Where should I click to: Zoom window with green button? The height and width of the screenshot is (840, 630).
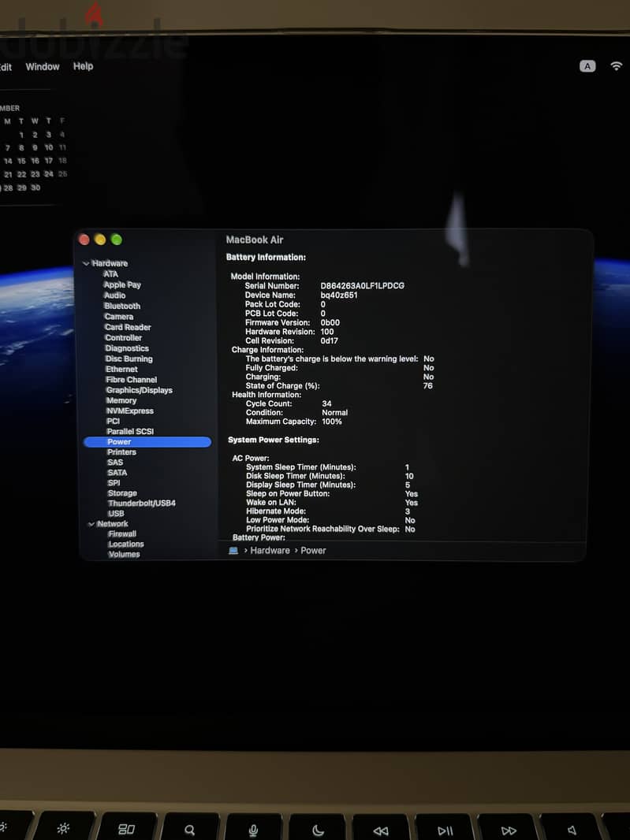[117, 240]
